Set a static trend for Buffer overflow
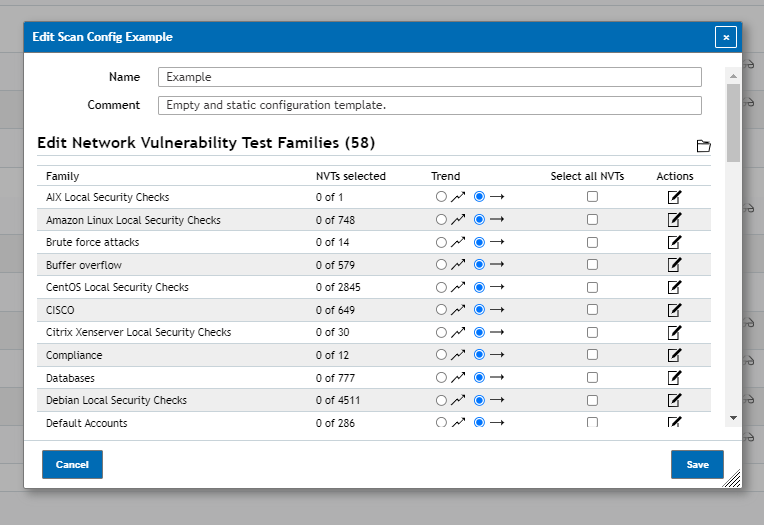This screenshot has width=764, height=525. 479,264
